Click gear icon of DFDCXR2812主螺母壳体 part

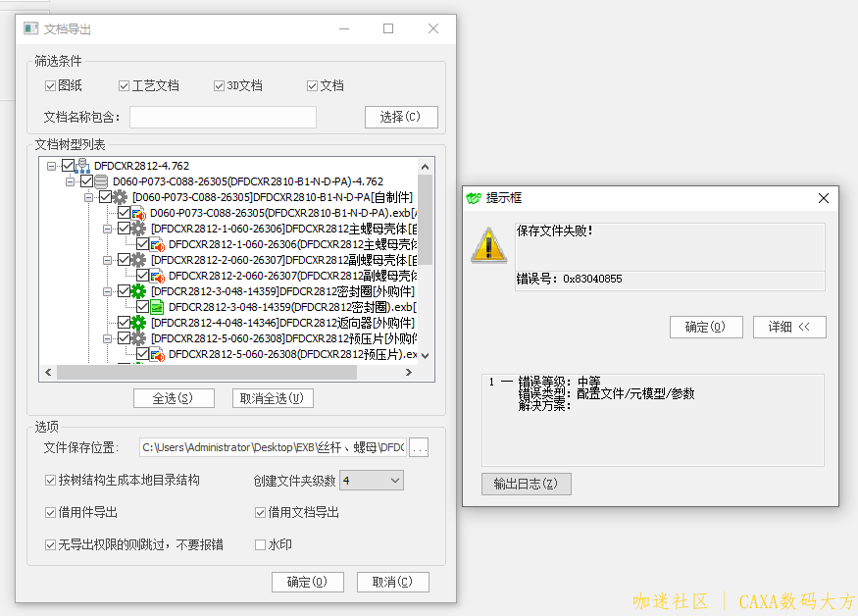point(138,229)
